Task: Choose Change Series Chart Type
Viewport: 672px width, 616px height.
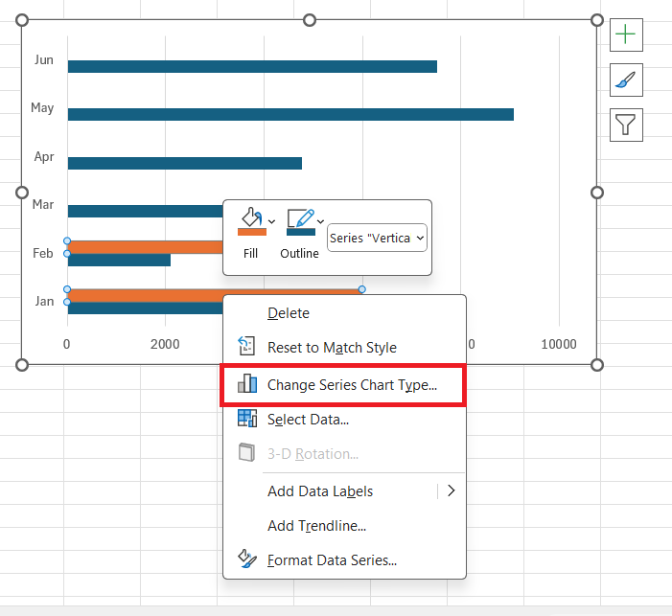Action: 344,385
